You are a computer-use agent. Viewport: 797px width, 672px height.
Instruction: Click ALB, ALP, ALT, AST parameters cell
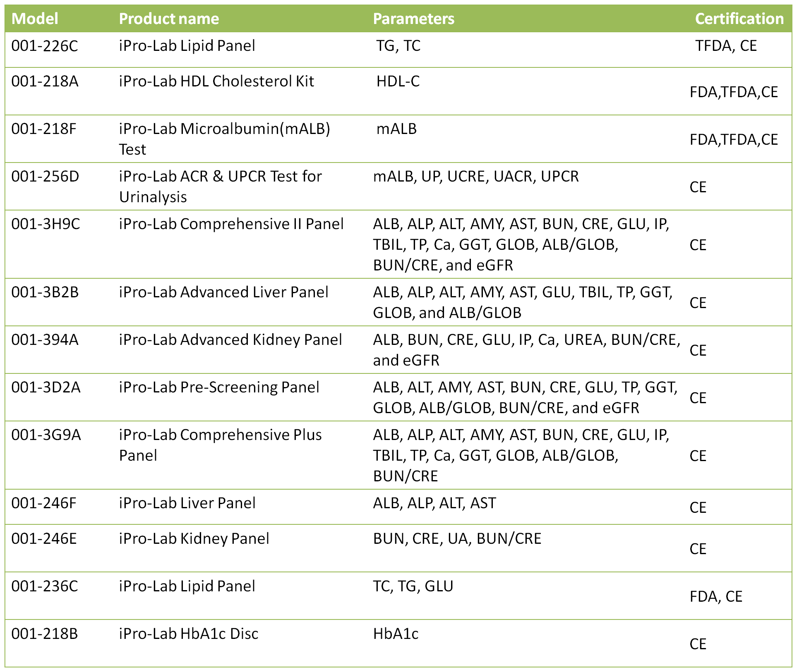pyautogui.click(x=435, y=503)
